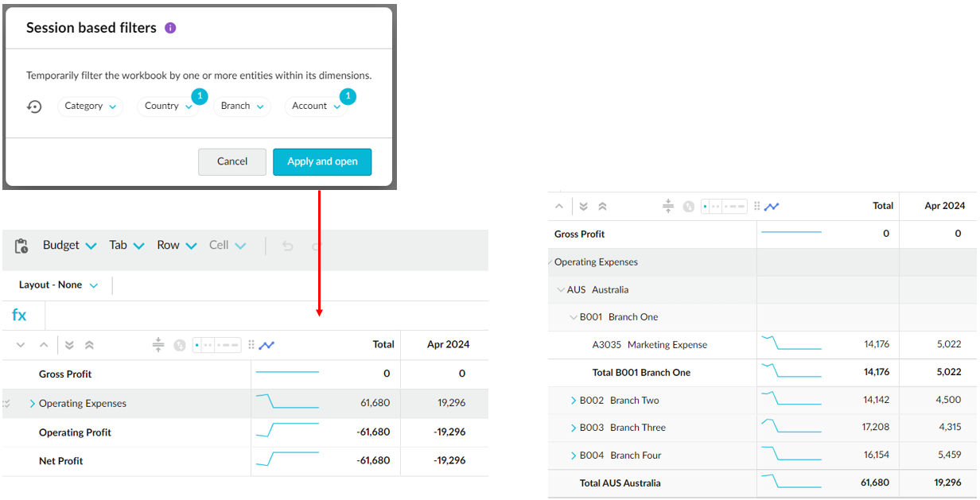980x500 pixels.
Task: Click collapse-all double chevron in left grid
Action: [x=89, y=345]
